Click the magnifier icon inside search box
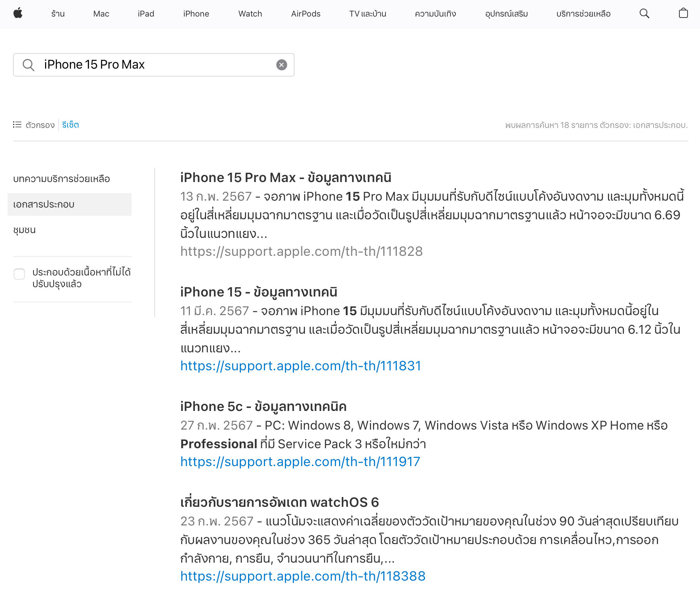Viewport: 700px width, 593px height. [x=29, y=65]
